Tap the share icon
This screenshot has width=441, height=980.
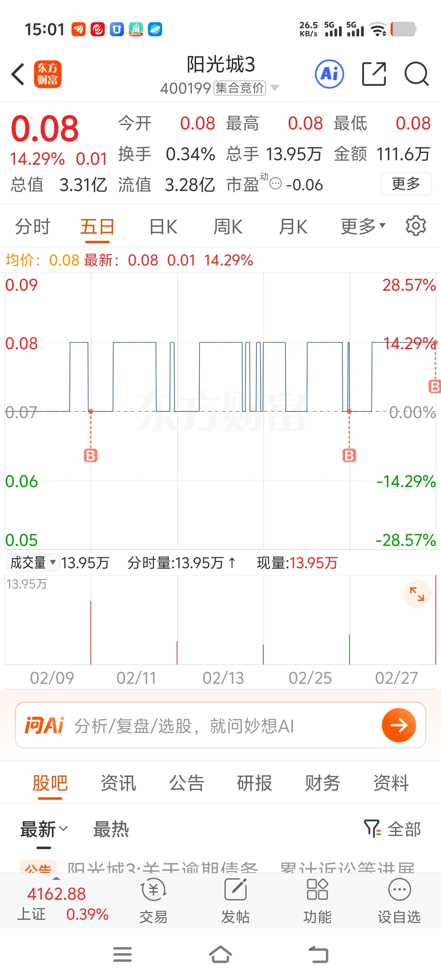pos(374,74)
